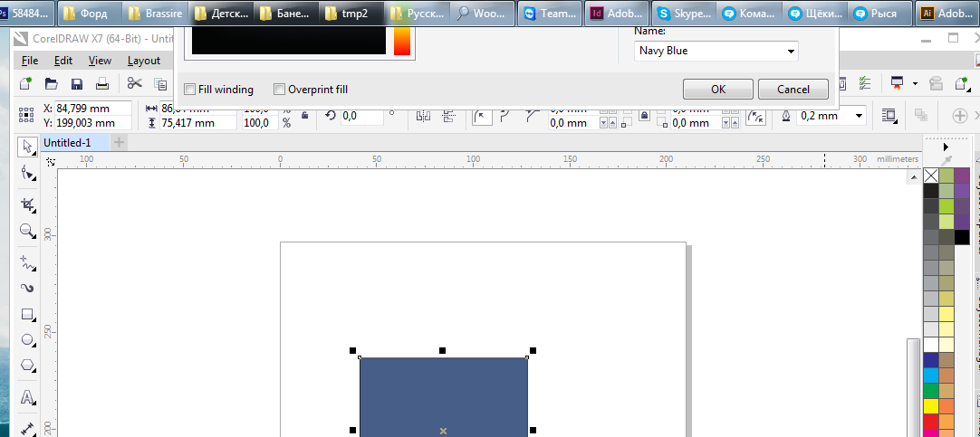The image size is (980, 437).
Task: Open the Layout menu
Action: click(144, 61)
